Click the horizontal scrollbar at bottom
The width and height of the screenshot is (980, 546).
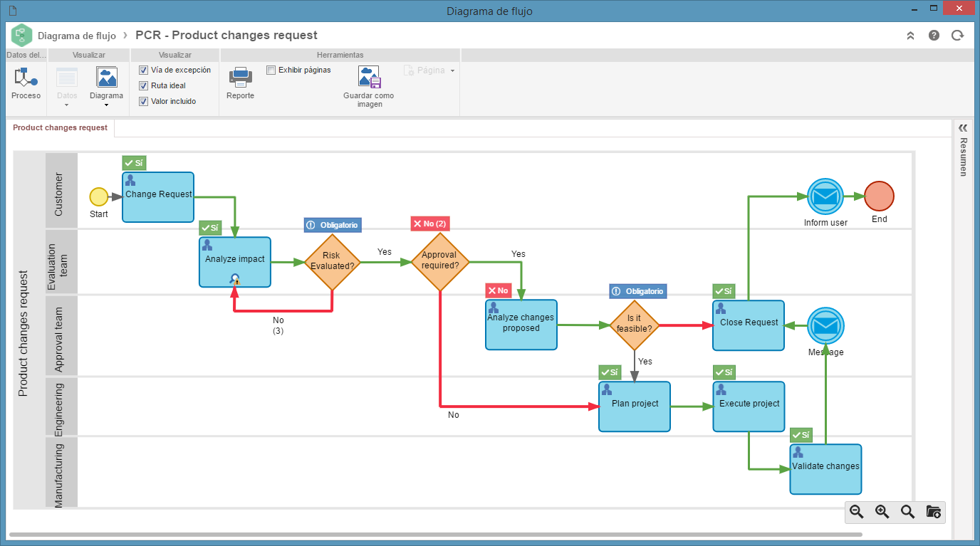coord(435,534)
